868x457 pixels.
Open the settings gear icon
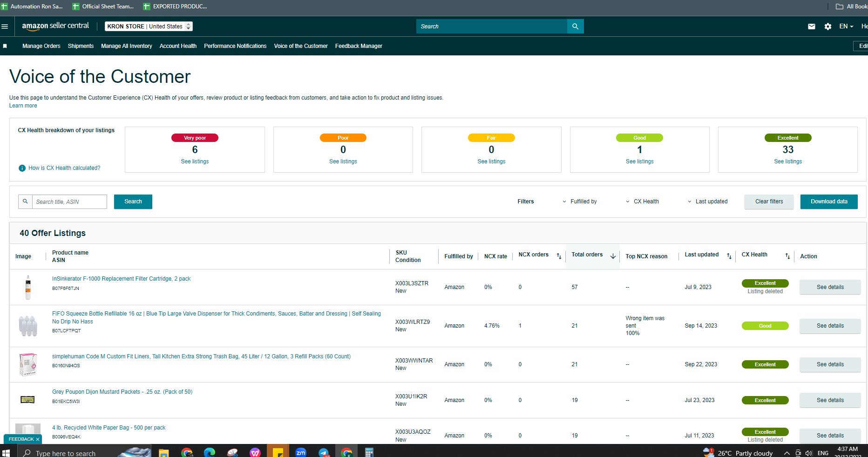[x=827, y=27]
